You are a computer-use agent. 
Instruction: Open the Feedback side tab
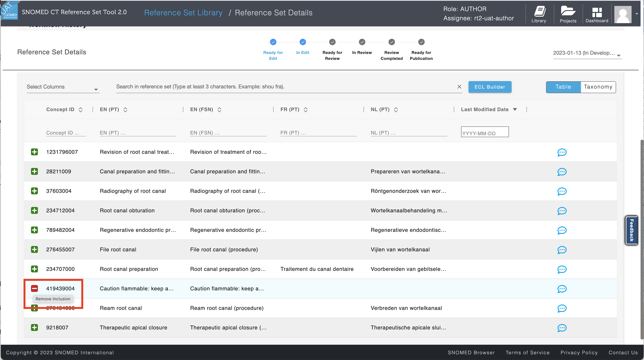coord(632,230)
